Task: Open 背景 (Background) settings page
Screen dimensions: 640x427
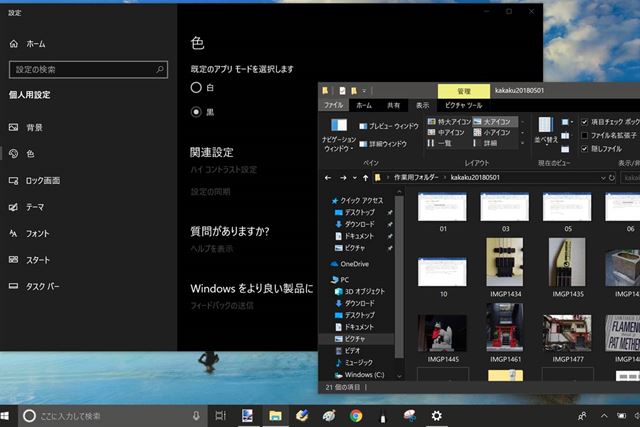Action: tap(26, 127)
